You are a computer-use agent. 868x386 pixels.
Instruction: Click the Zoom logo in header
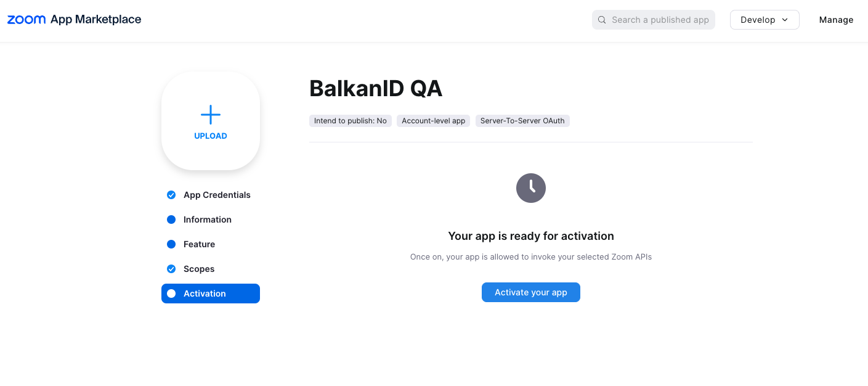pos(26,20)
